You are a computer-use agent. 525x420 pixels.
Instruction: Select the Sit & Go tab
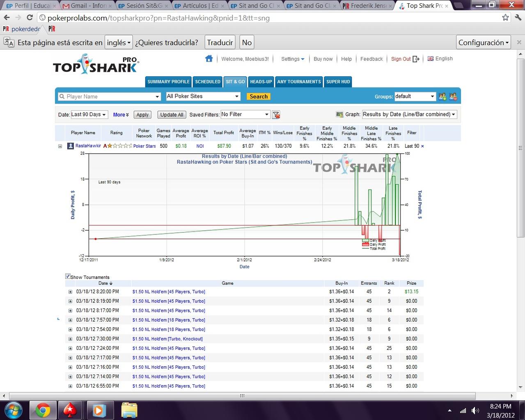(235, 82)
